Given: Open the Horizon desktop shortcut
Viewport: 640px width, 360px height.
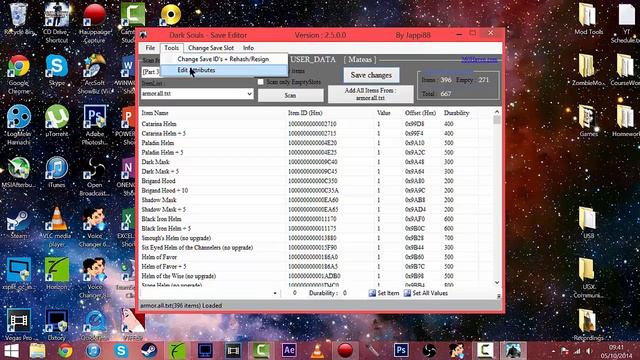Looking at the screenshot, I should (x=57, y=274).
